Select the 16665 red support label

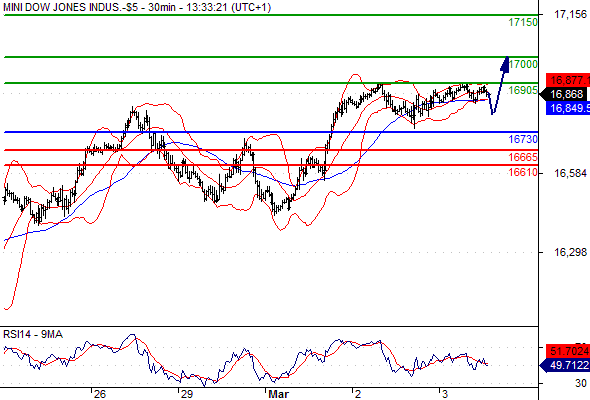[523, 157]
